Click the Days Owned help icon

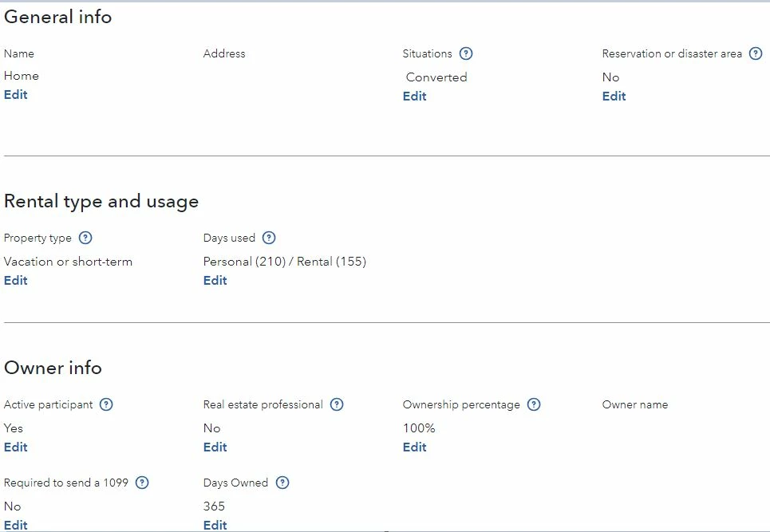(x=282, y=483)
